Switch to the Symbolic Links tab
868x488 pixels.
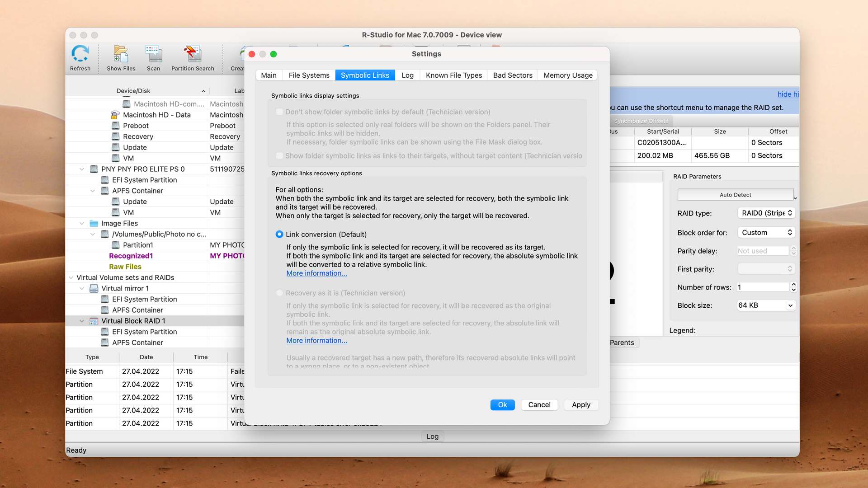(x=365, y=75)
